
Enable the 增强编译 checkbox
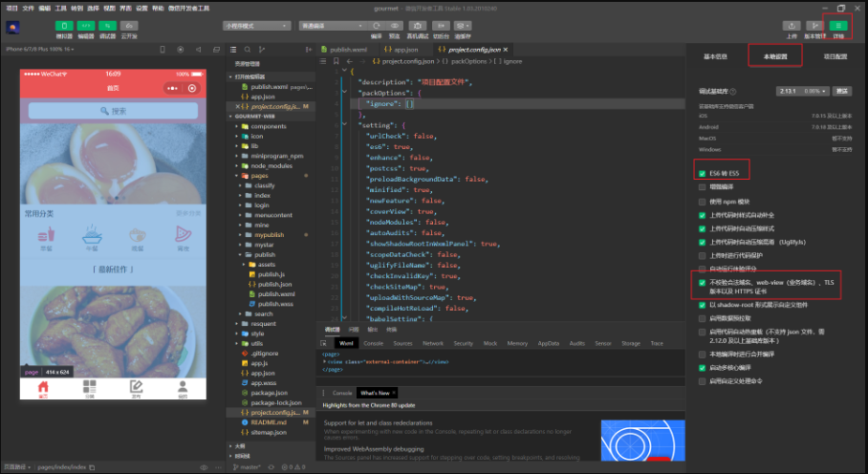(x=703, y=187)
